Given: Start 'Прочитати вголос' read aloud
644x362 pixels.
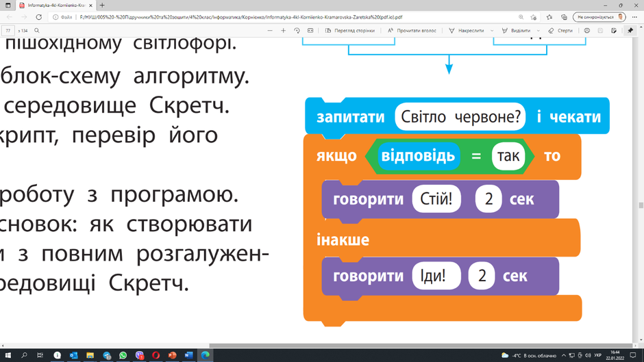Looking at the screenshot, I should pyautogui.click(x=412, y=31).
